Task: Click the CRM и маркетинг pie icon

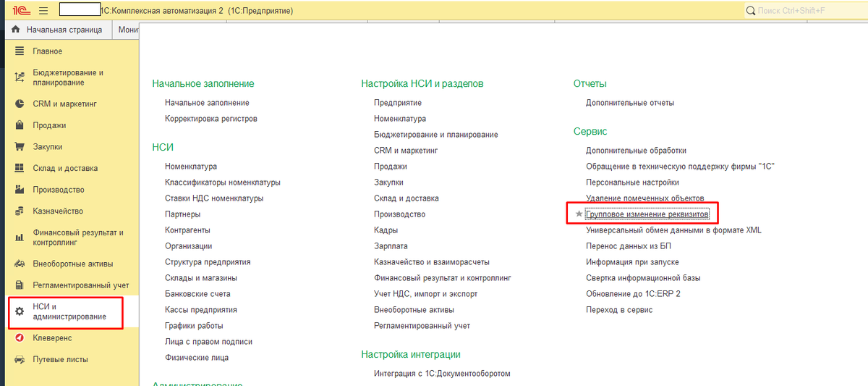Action: 20,104
